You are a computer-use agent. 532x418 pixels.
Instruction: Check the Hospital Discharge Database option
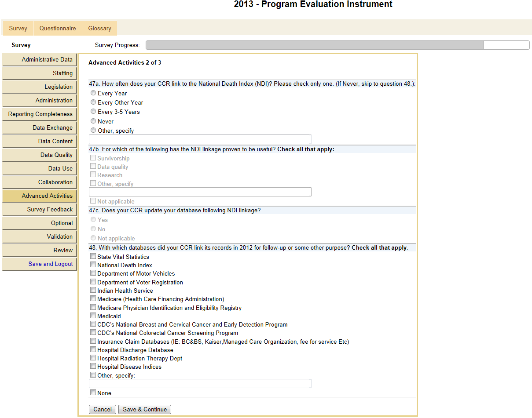(93, 349)
